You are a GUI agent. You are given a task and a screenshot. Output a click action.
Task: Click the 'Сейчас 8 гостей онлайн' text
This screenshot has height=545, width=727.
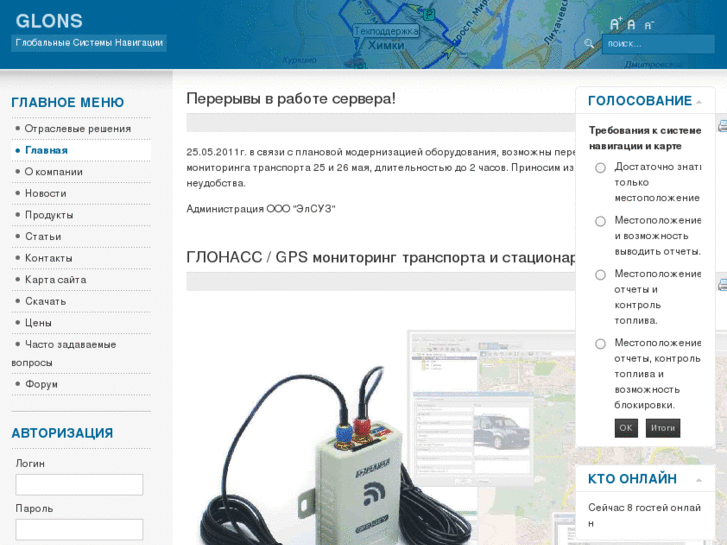coord(644,515)
